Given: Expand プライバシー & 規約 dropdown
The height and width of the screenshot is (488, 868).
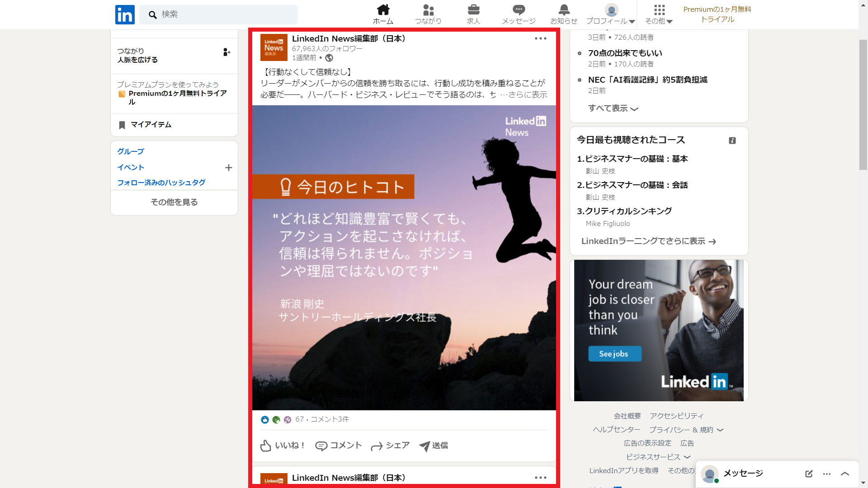Looking at the screenshot, I should (686, 430).
